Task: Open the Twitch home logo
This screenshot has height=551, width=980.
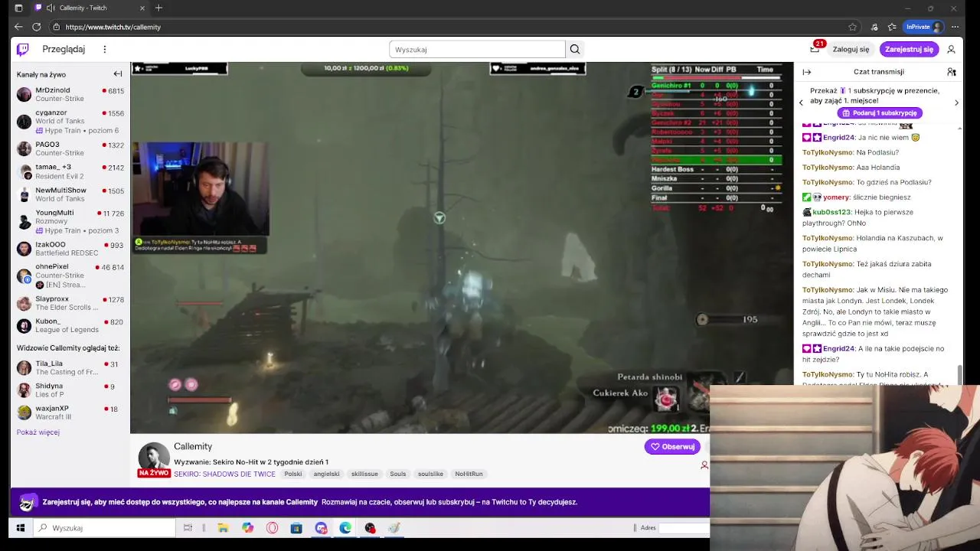Action: tap(23, 49)
